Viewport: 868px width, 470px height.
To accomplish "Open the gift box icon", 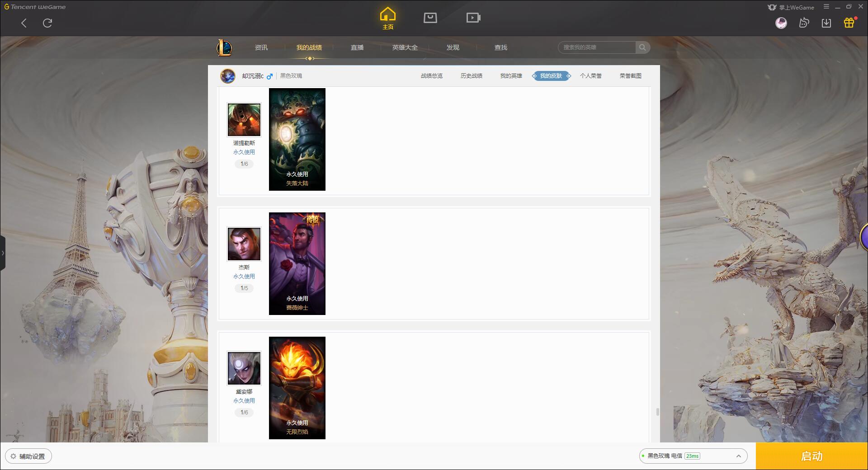I will pos(849,23).
